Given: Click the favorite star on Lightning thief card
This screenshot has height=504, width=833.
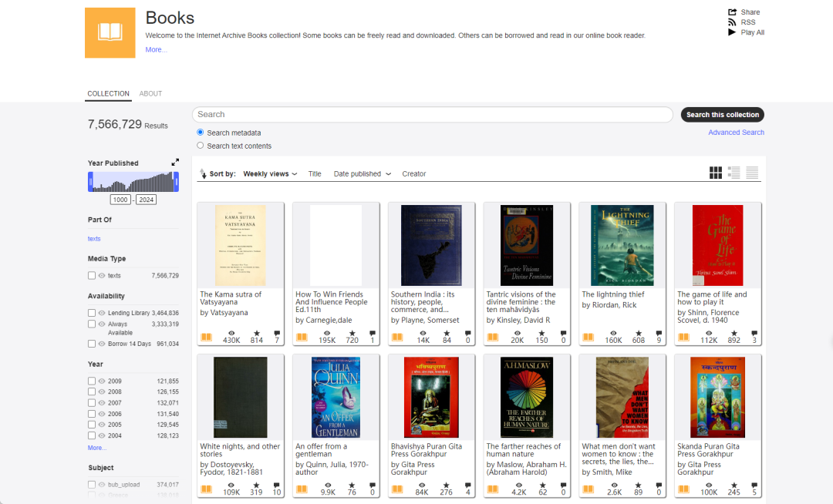Looking at the screenshot, I should (639, 333).
